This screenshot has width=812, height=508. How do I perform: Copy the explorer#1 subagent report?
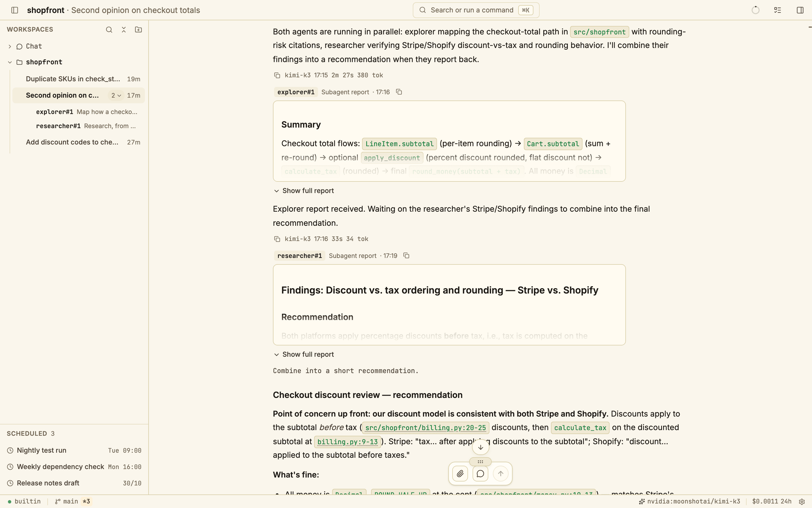click(x=399, y=92)
